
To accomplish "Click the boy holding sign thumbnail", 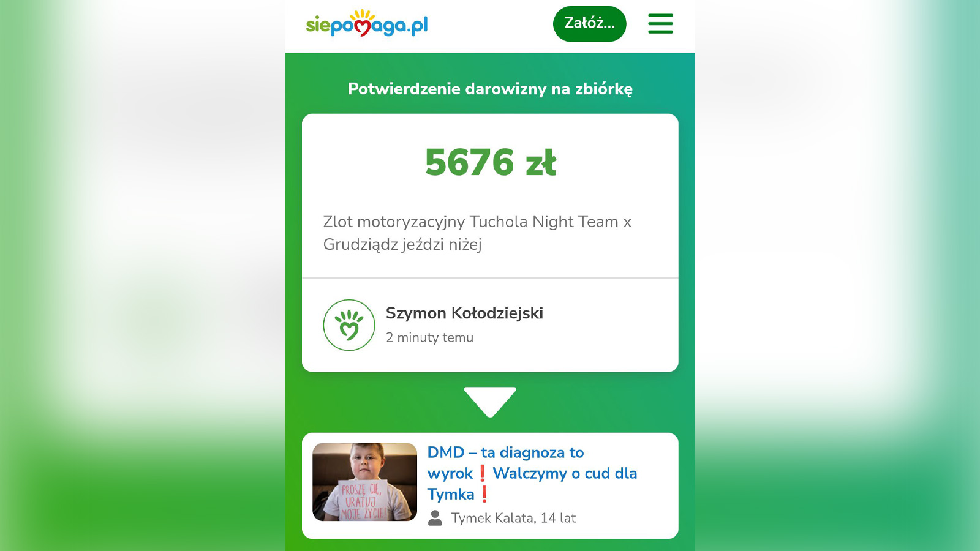I will [x=364, y=482].
